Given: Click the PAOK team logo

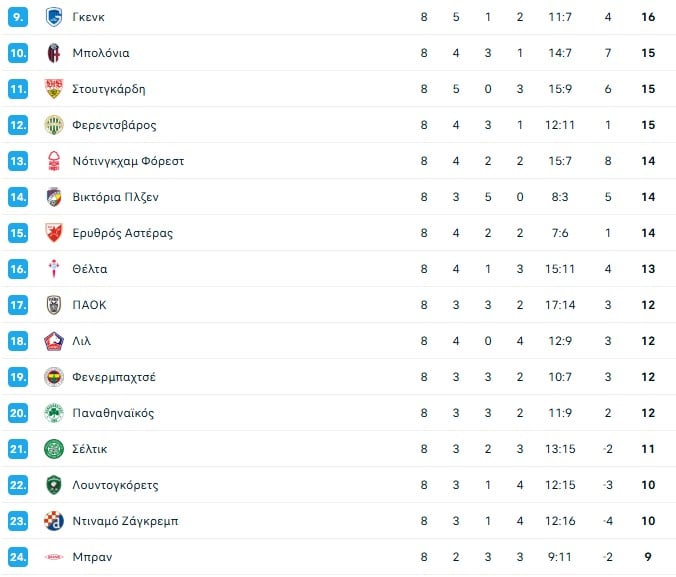Looking at the screenshot, I should pyautogui.click(x=54, y=305).
